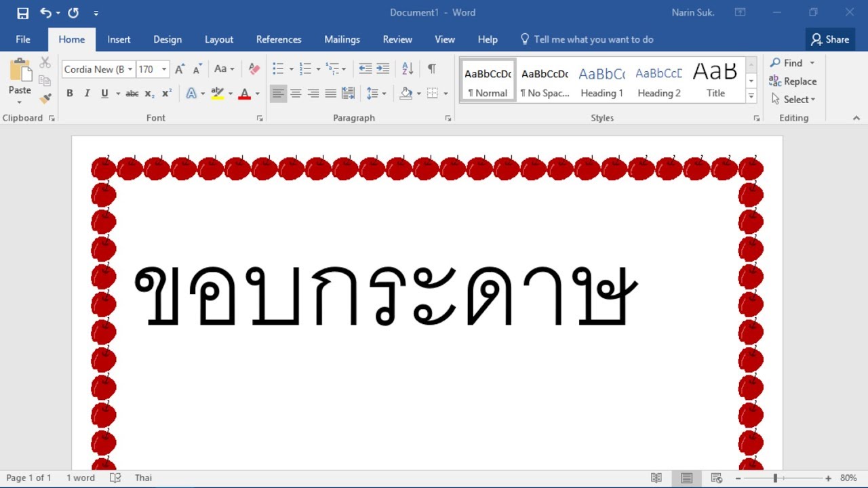Apply numbered list
This screenshot has width=868, height=488.
(x=305, y=69)
